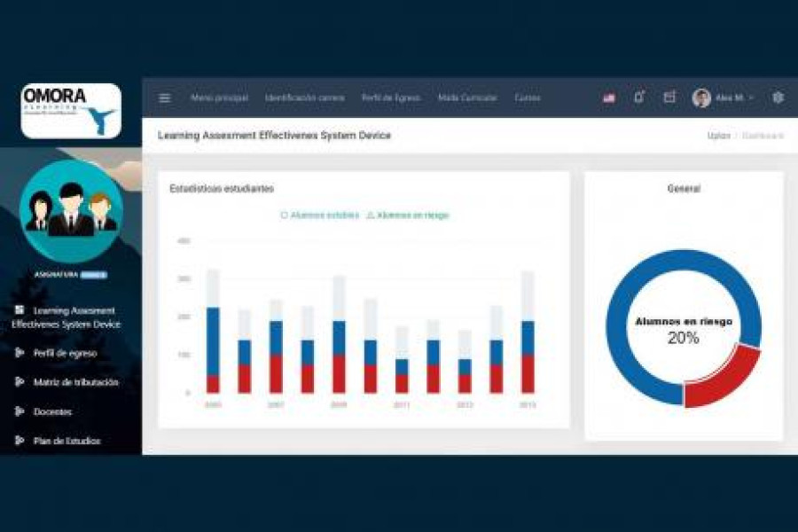Screen dimensions: 798x532
Task: Expand the Alex M. user dropdown
Action: tap(724, 98)
